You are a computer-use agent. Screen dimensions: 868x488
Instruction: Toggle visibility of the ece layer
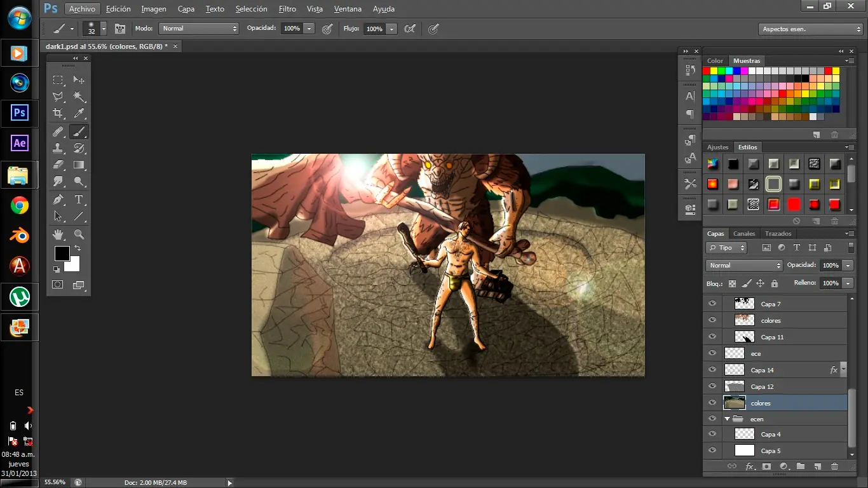pyautogui.click(x=712, y=353)
